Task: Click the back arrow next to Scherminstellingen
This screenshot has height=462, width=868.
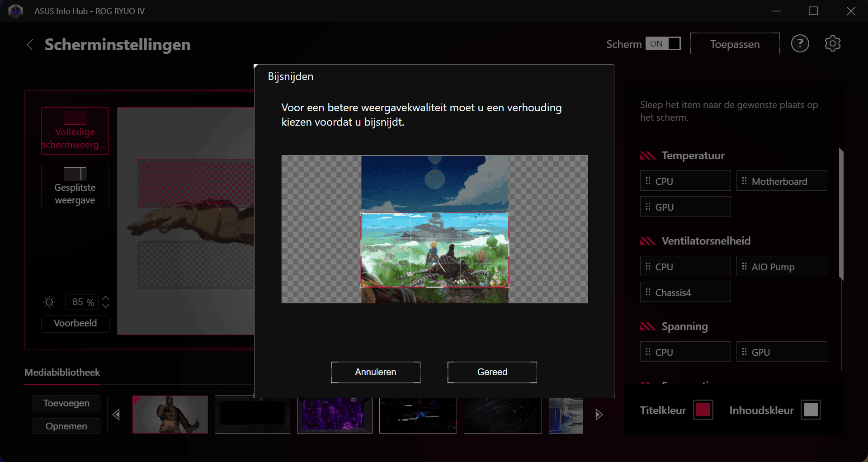Action: pos(30,45)
